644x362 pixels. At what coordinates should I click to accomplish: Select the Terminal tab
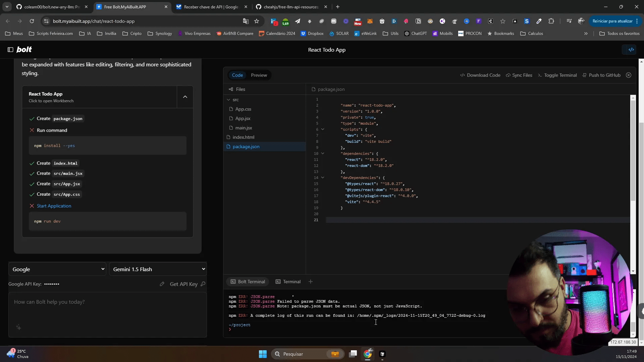click(288, 282)
